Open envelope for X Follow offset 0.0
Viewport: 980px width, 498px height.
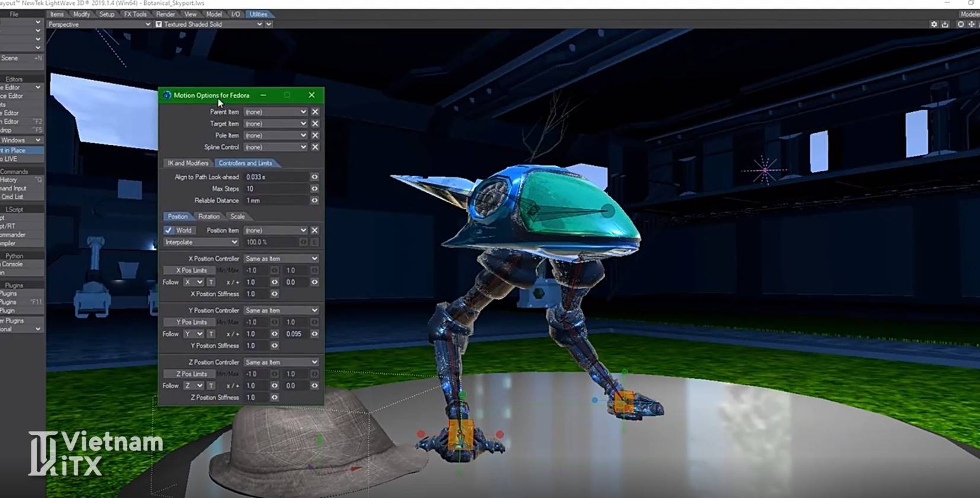click(314, 282)
